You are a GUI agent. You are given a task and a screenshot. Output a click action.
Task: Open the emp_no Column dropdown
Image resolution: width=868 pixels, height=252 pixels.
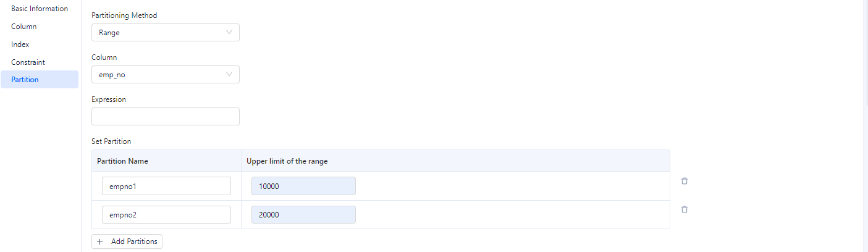165,75
